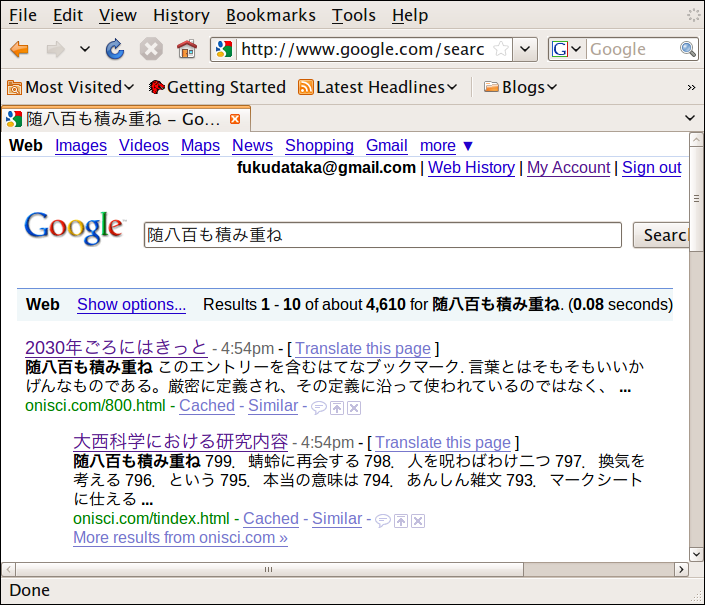Open the Help menu
The image size is (705, 605).
pyautogui.click(x=410, y=15)
